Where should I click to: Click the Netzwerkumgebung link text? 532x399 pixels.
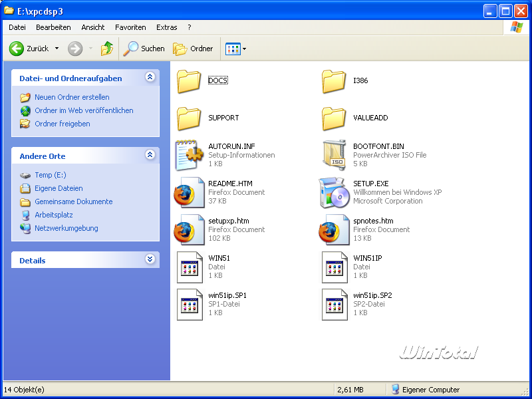coord(66,228)
